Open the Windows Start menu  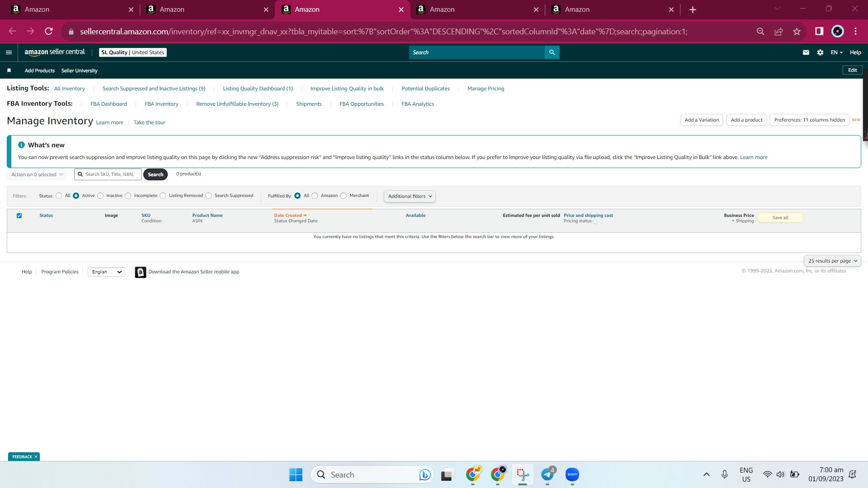pos(296,474)
